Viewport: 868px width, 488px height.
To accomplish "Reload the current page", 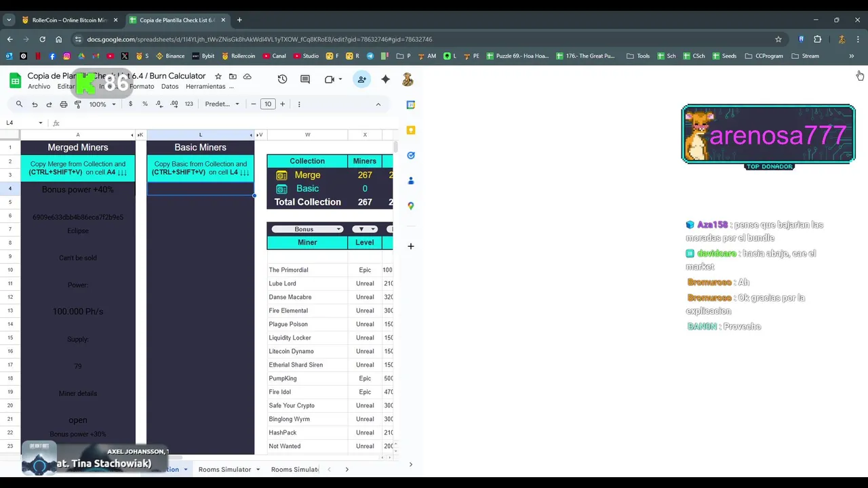I will click(x=42, y=39).
